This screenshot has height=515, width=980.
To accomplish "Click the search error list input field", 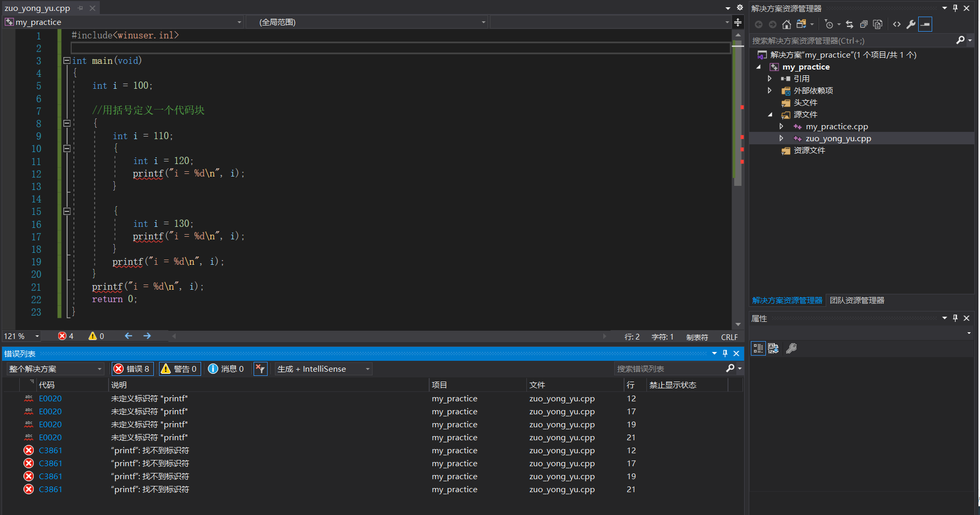I will pos(670,369).
